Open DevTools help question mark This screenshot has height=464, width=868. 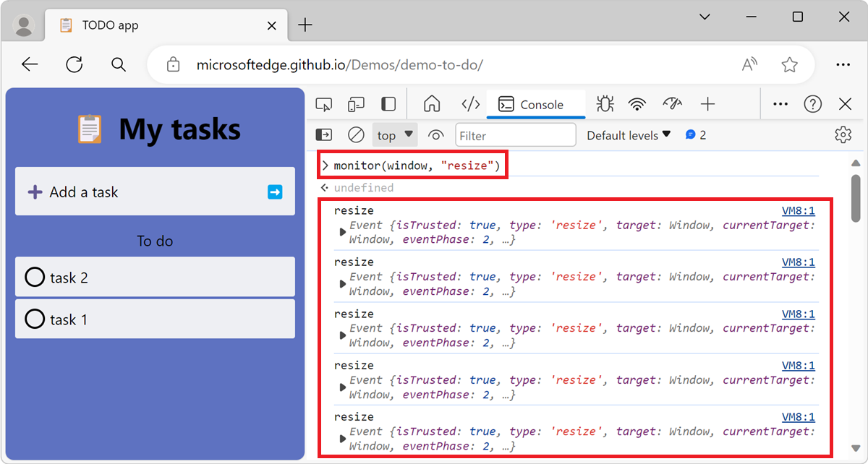813,104
